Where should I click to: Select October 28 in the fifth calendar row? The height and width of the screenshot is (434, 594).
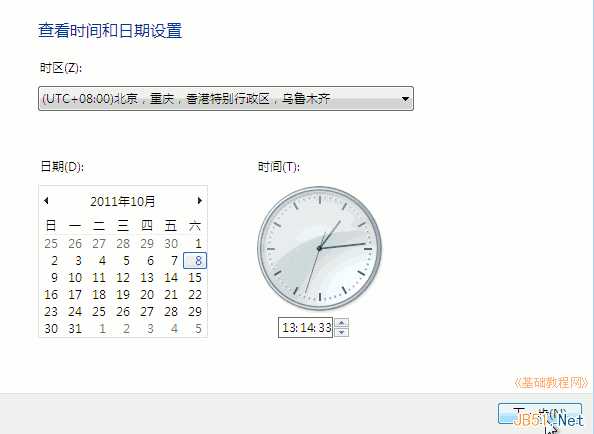coord(171,312)
